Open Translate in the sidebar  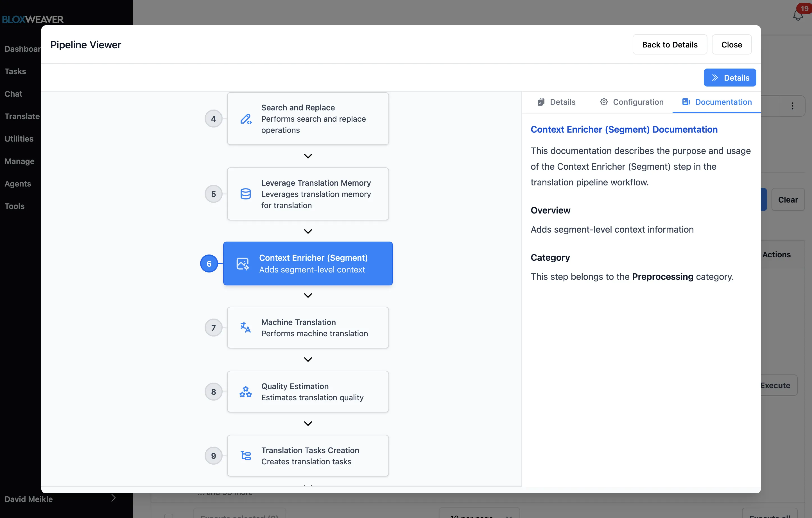click(22, 116)
